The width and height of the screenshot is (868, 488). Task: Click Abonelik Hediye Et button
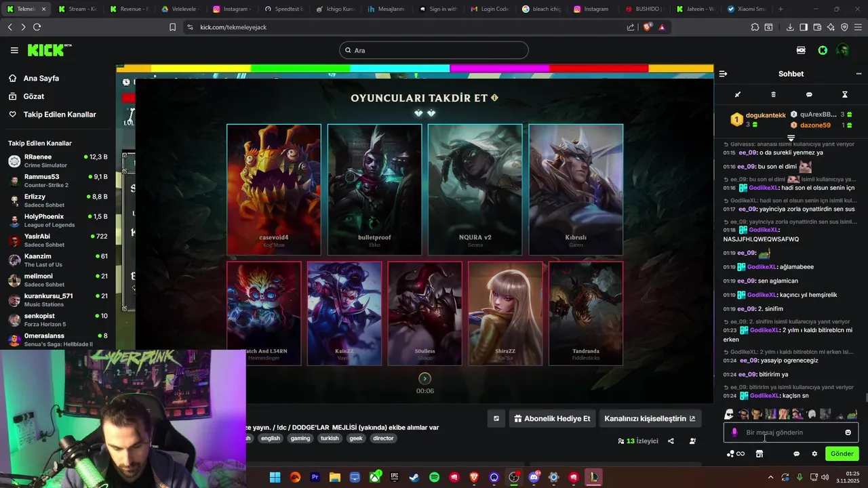point(553,419)
